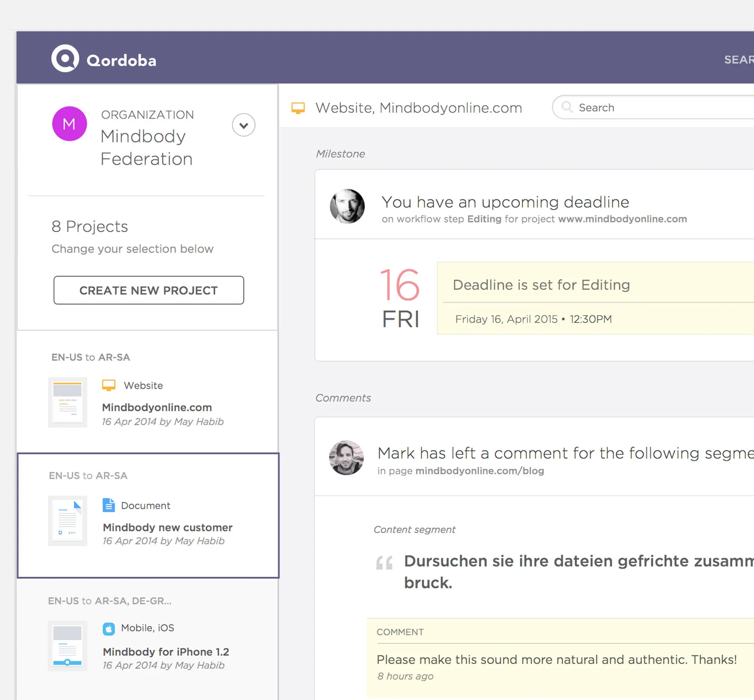
Task: Open the mindbodyonline.com/blog page link
Action: (480, 471)
